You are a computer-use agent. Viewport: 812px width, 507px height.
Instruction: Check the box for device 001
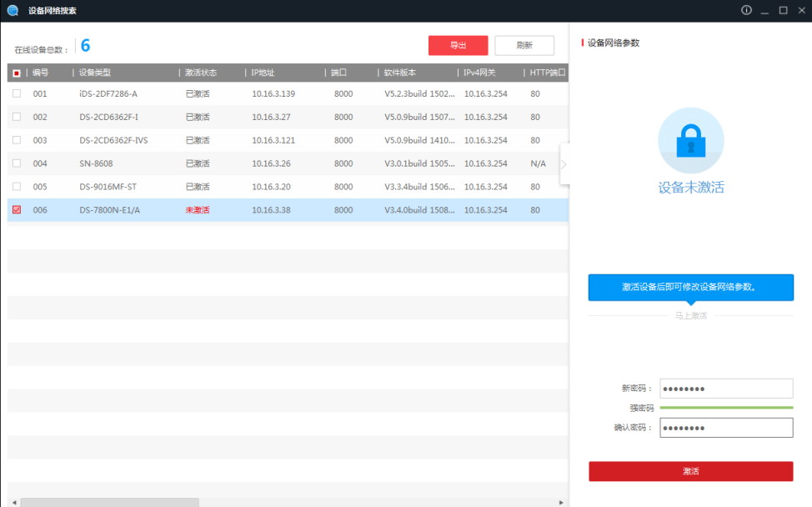pyautogui.click(x=17, y=93)
